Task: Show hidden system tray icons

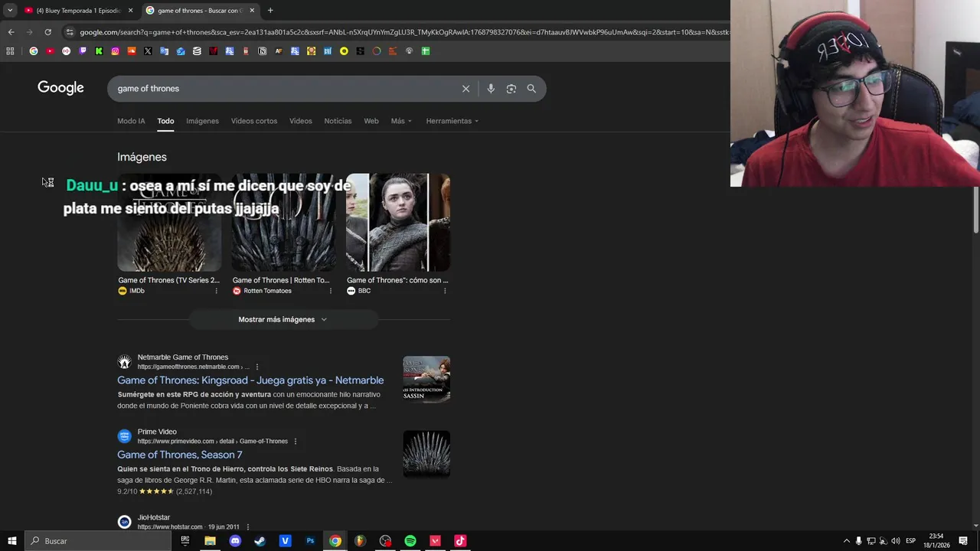Action: pyautogui.click(x=846, y=541)
